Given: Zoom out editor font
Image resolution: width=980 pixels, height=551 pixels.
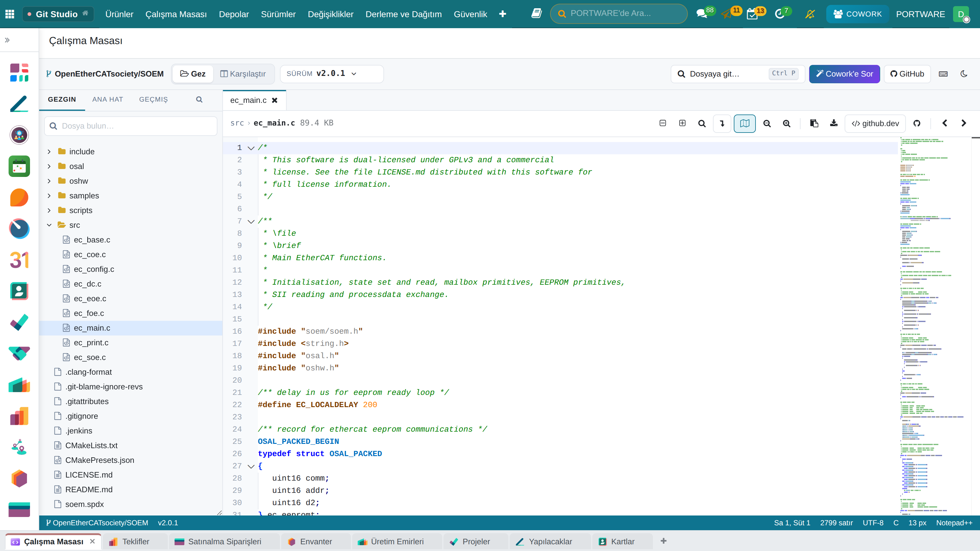Looking at the screenshot, I should (767, 123).
